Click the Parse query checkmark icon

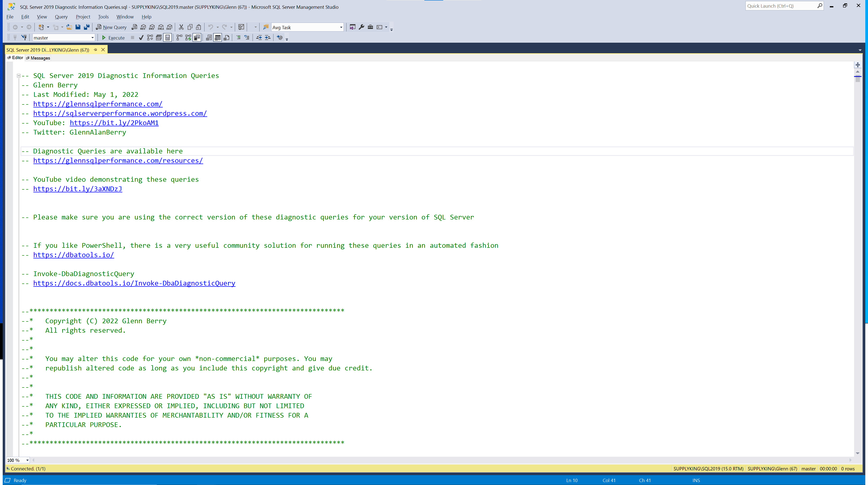click(x=141, y=38)
